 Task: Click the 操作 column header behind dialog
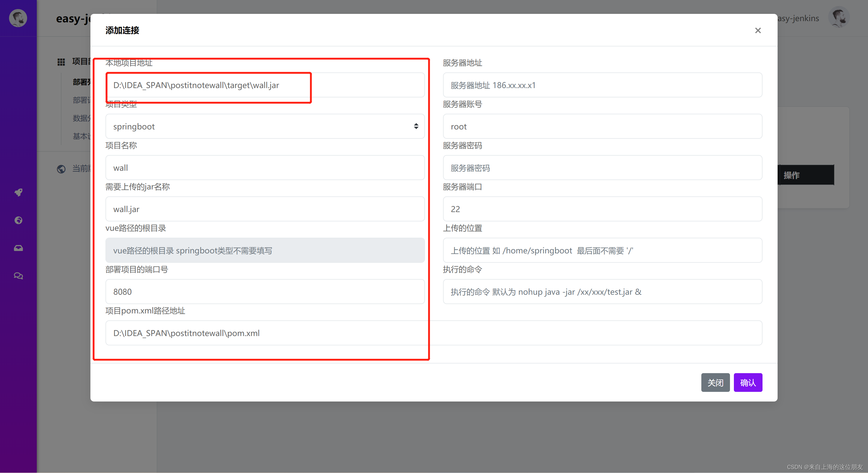pos(806,175)
